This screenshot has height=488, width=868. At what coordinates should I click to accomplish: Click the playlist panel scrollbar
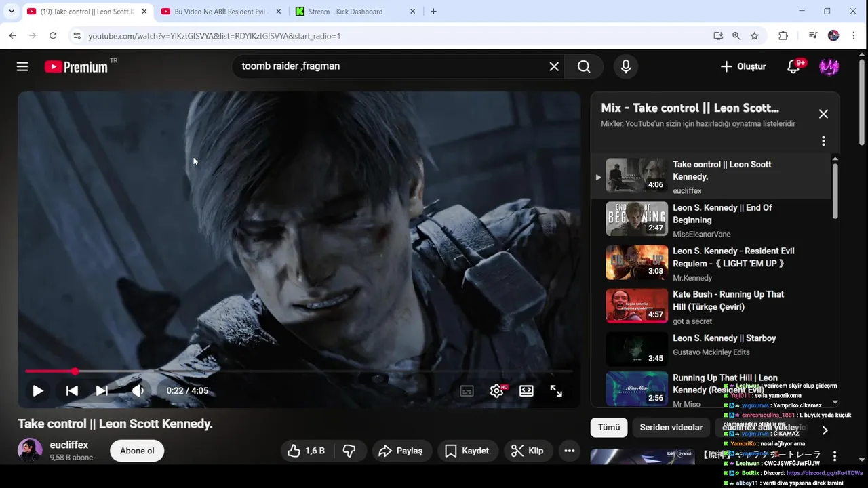[x=835, y=190]
